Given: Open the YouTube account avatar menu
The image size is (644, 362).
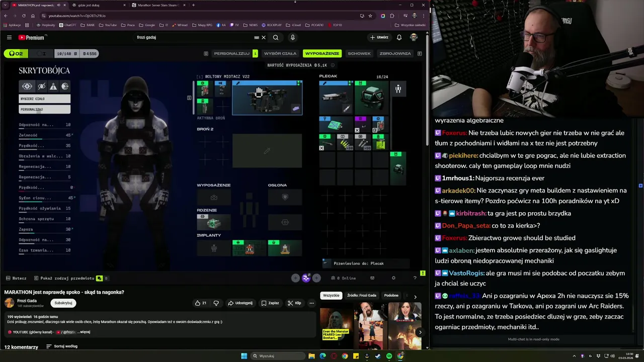Looking at the screenshot, I should (414, 37).
